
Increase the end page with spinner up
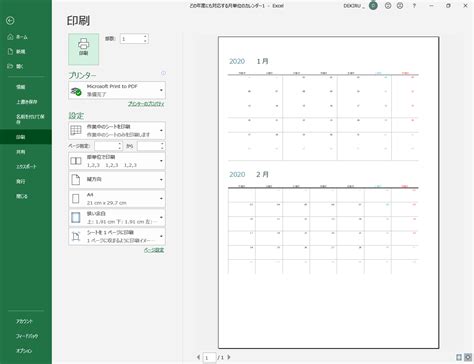(x=162, y=144)
